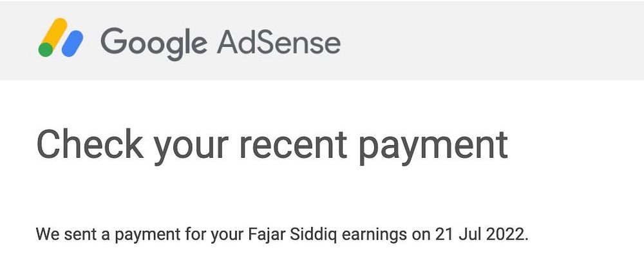The image size is (644, 279).
Task: Click the green dot in the AdSense logo
Action: 46,50
